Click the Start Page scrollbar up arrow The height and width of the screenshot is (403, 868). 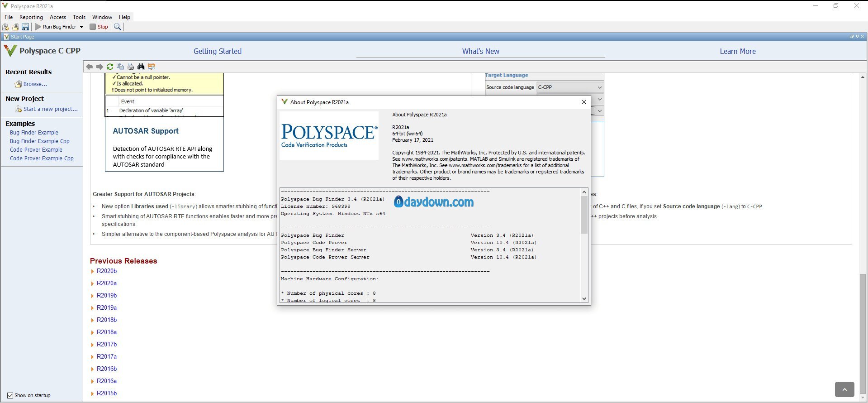click(x=863, y=77)
